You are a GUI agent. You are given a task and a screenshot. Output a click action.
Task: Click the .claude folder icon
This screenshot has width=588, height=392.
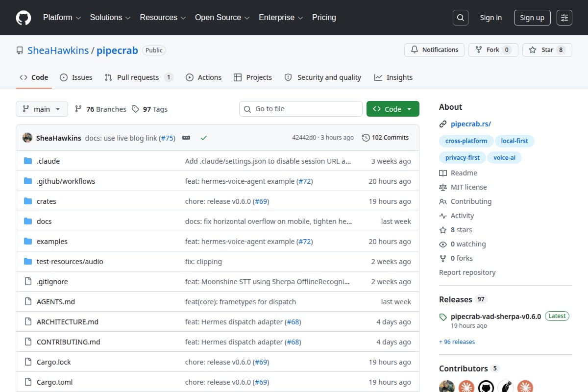tap(28, 161)
